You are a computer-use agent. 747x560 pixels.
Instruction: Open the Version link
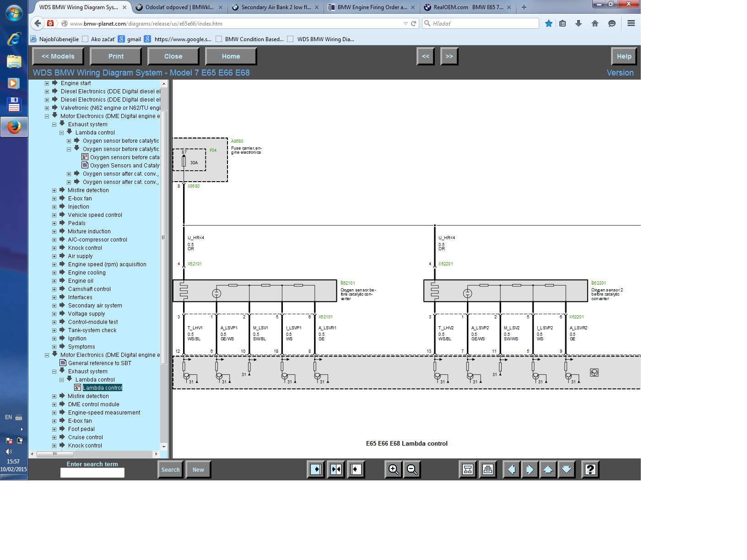point(620,73)
